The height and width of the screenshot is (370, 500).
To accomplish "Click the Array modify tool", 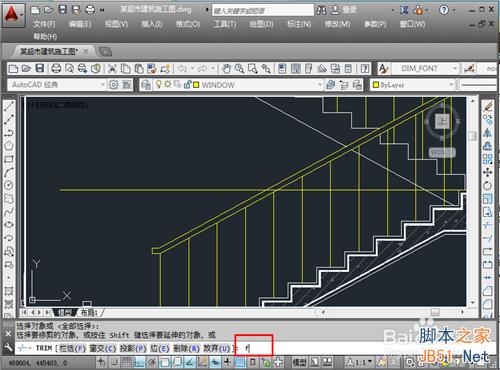I will pos(488,159).
